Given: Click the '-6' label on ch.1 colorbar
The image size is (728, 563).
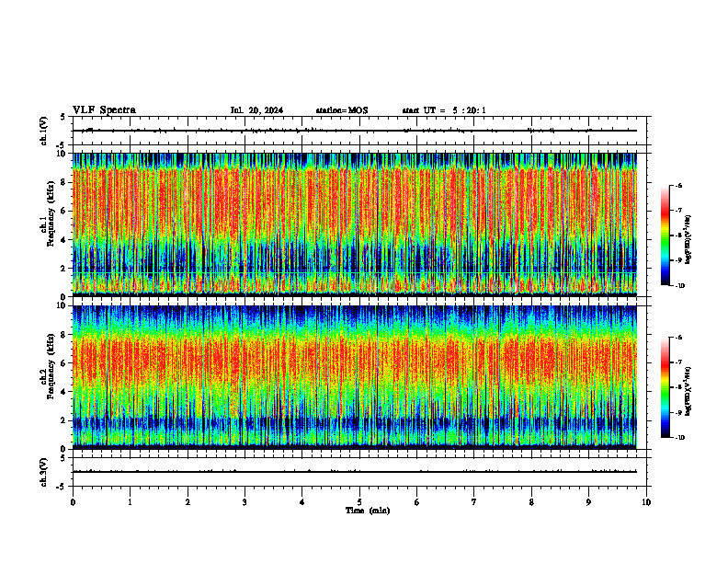Looking at the screenshot, I should pos(678,185).
